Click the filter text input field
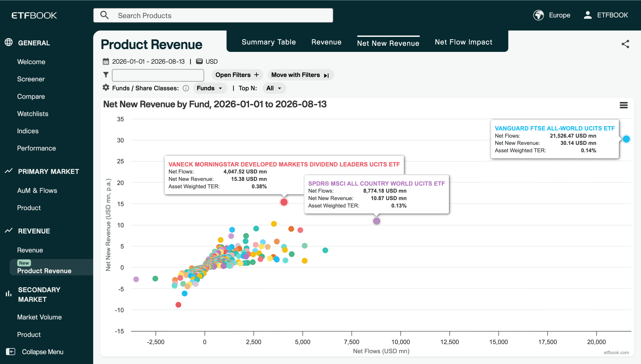The image size is (641, 364). (158, 75)
